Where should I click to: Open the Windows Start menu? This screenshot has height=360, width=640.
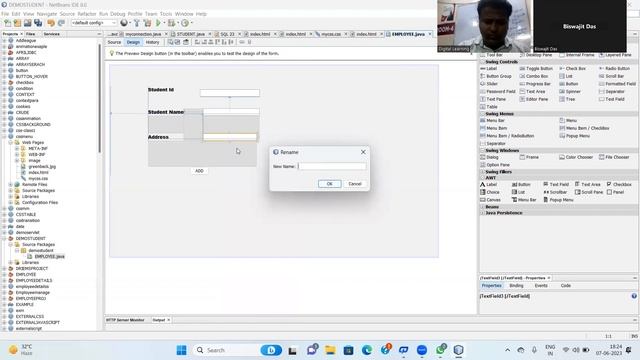[182, 350]
